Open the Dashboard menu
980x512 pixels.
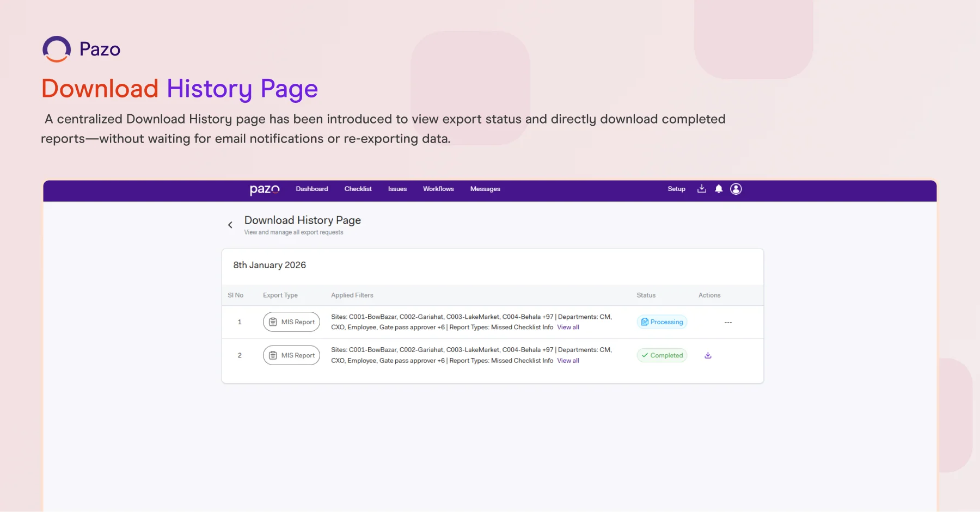tap(312, 189)
